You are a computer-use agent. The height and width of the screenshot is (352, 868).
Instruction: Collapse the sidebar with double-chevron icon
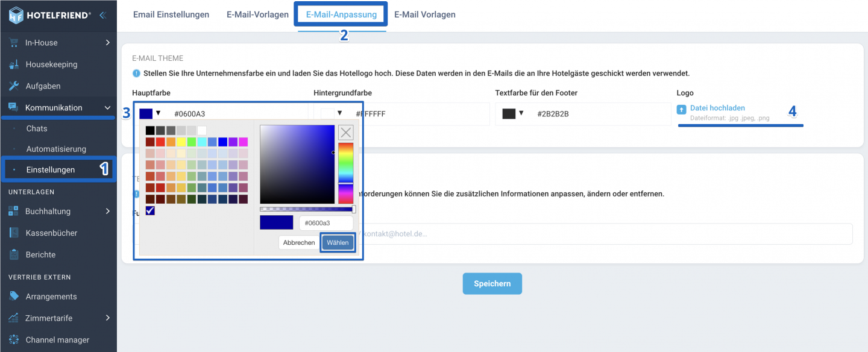pos(102,15)
